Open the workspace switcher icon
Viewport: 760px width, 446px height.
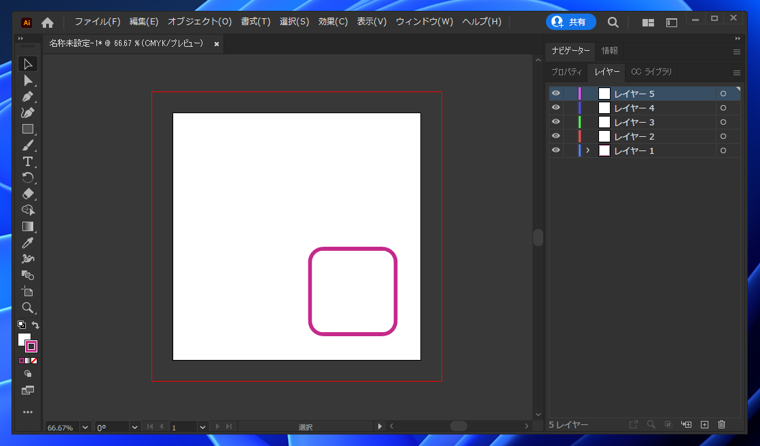pyautogui.click(x=671, y=23)
